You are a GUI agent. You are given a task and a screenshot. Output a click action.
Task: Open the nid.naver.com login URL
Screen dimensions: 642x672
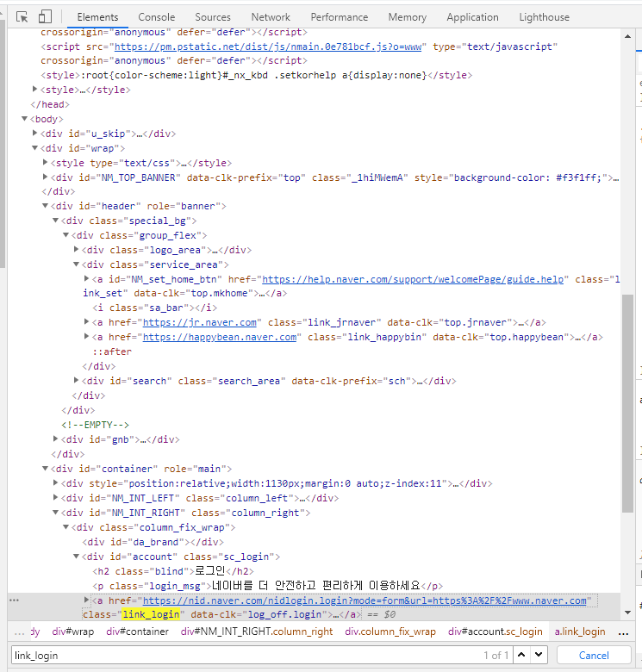(x=365, y=600)
